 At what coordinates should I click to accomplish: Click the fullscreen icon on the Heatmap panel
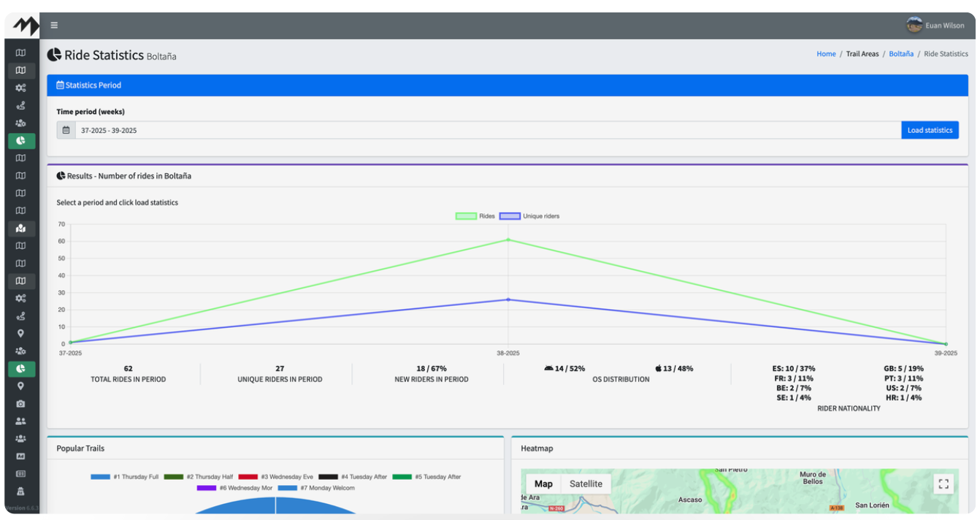tap(943, 483)
